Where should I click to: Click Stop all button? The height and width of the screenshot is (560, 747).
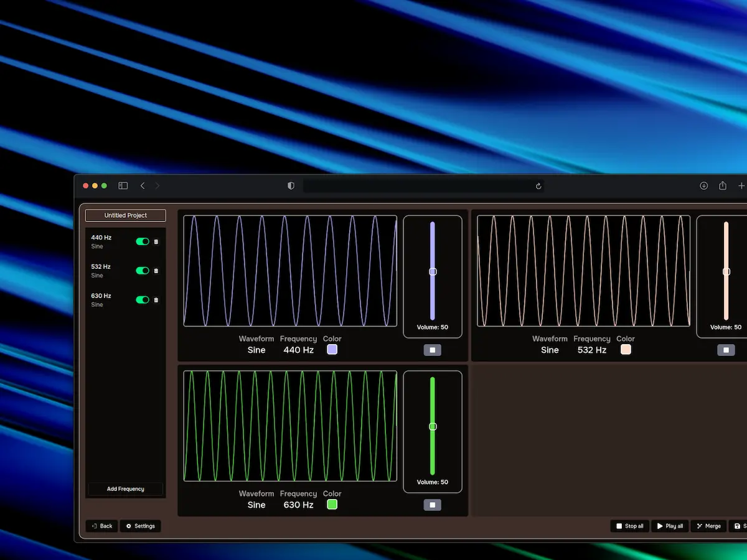click(630, 526)
